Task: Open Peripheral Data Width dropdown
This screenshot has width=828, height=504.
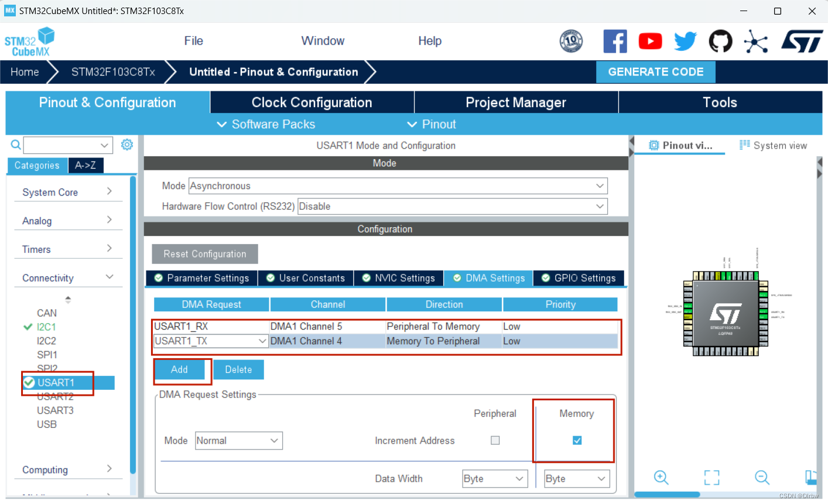Action: [x=495, y=478]
